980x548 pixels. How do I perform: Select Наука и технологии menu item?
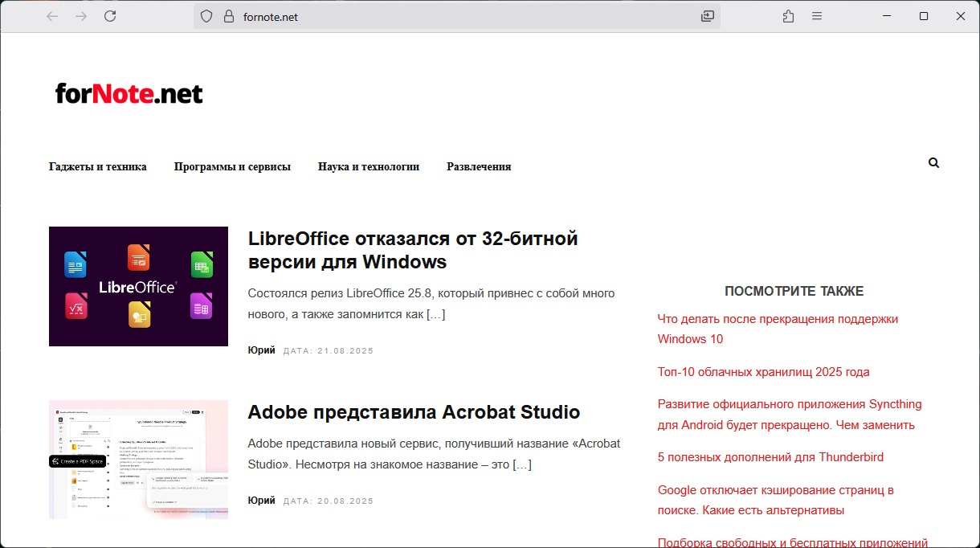[x=369, y=167]
